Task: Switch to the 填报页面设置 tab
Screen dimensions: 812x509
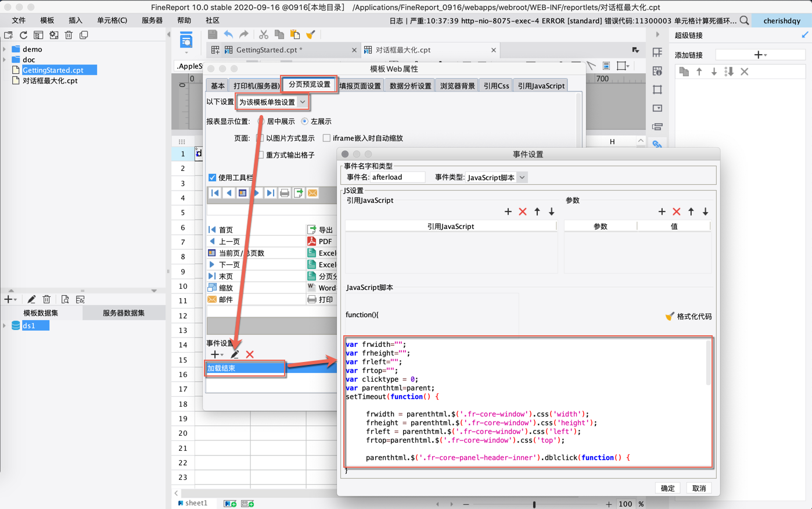Action: click(360, 86)
